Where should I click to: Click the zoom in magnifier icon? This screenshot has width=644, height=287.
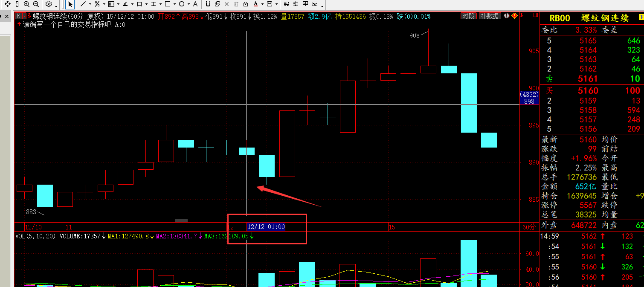click(26, 4)
